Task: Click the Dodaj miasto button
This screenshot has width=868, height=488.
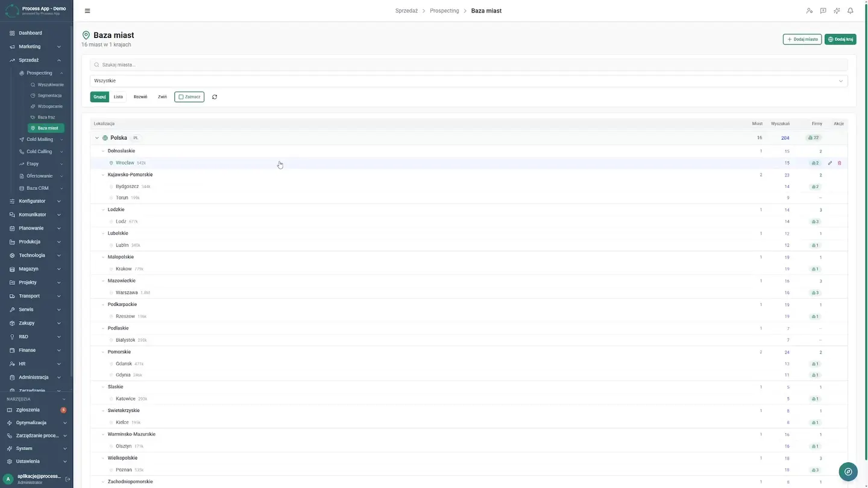Action: pyautogui.click(x=802, y=39)
